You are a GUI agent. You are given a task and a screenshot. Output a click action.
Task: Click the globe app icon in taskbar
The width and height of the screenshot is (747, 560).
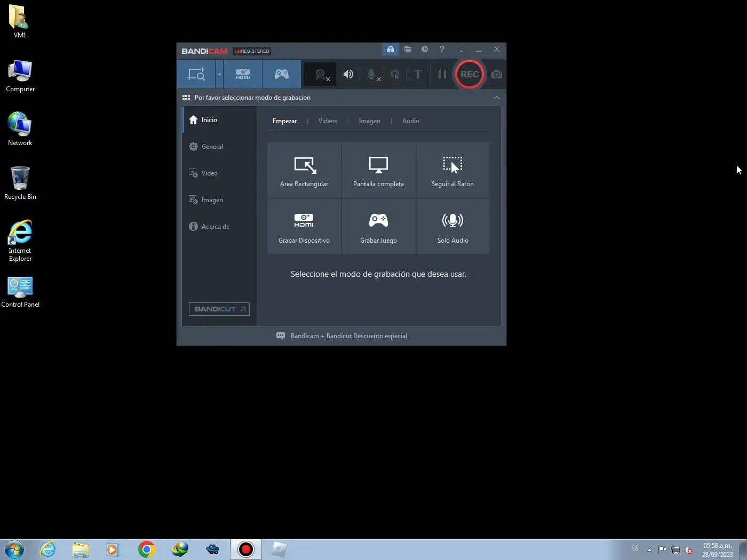[180, 549]
